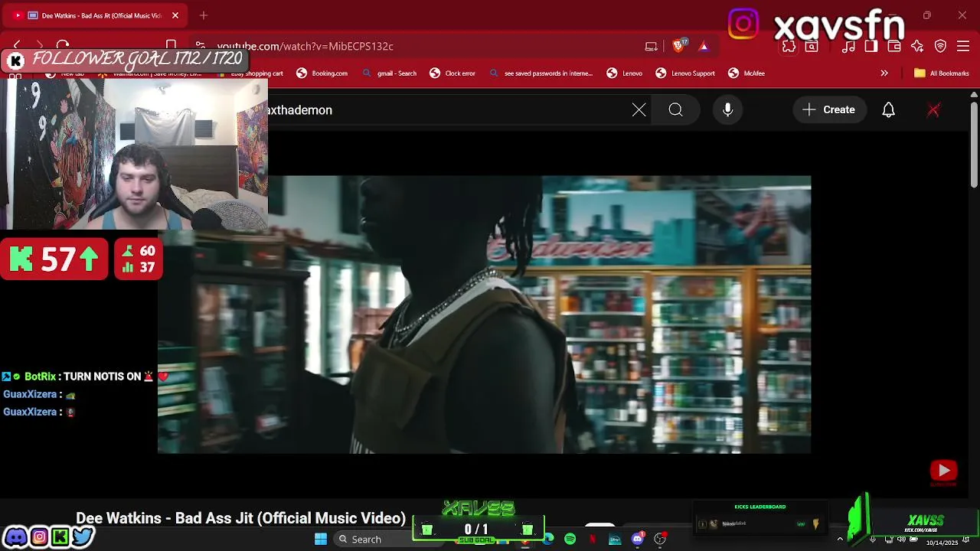
Task: Open Disney+ from the taskbar
Action: 615,540
